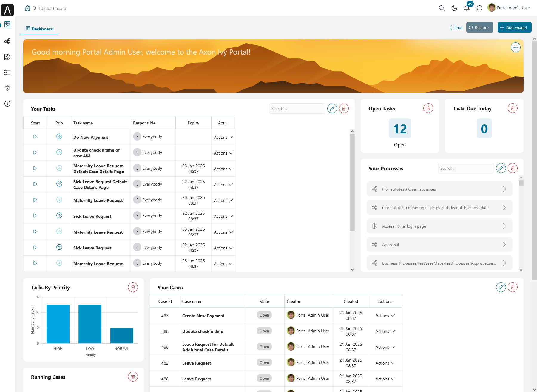Viewport: 537px width, 392px height.
Task: Click the Your Processes scroll down arrow
Action: point(521,270)
